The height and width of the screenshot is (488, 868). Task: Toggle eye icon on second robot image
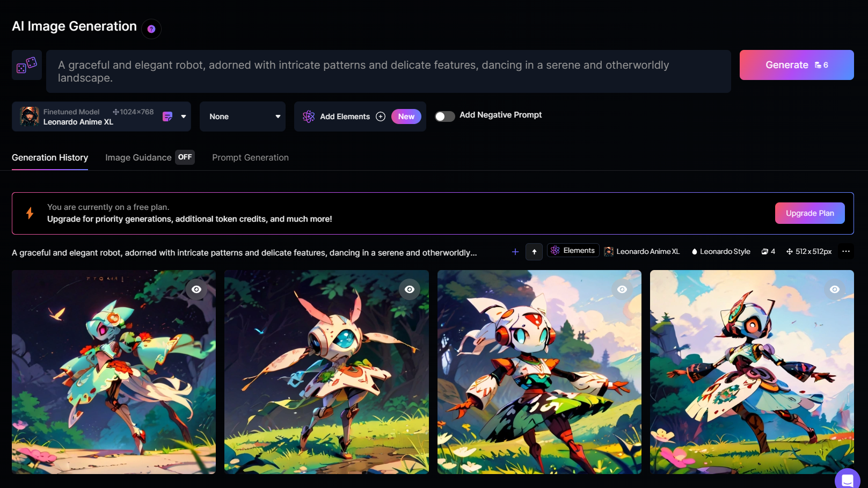(x=410, y=289)
